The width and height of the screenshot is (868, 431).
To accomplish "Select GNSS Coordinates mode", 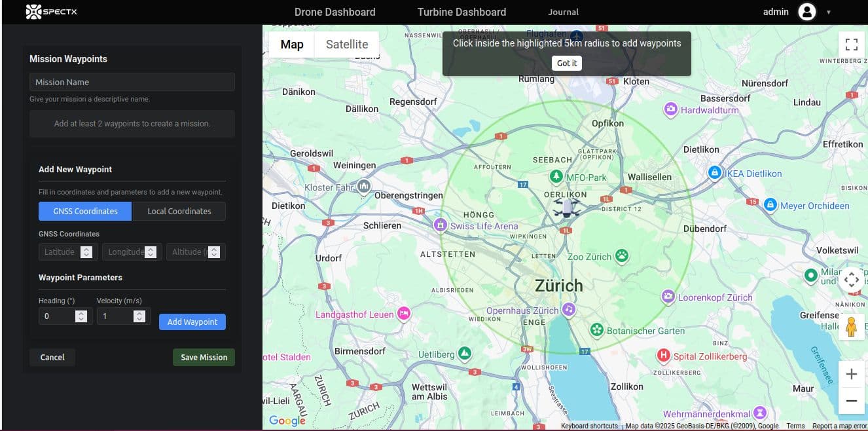I will pyautogui.click(x=85, y=212).
